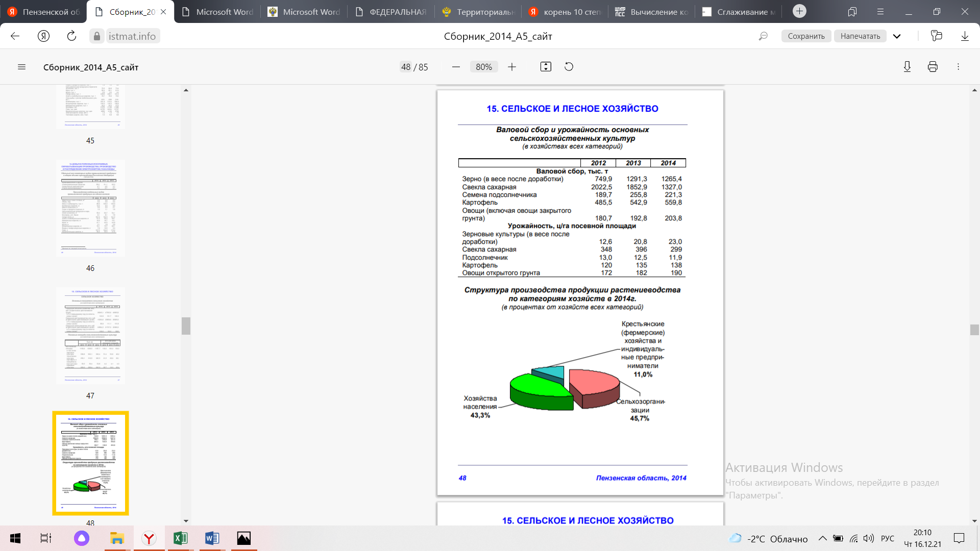Click thumbnail panel scrollbar handle
This screenshot has height=551, width=980.
point(186,326)
